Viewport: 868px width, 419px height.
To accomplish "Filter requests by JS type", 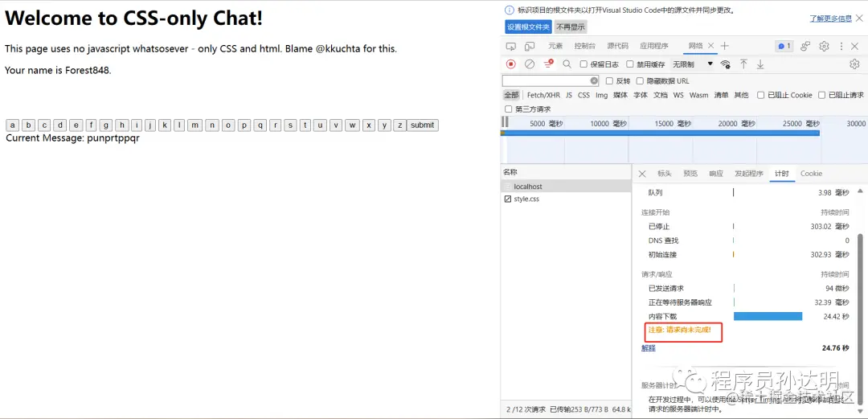I will [x=569, y=96].
